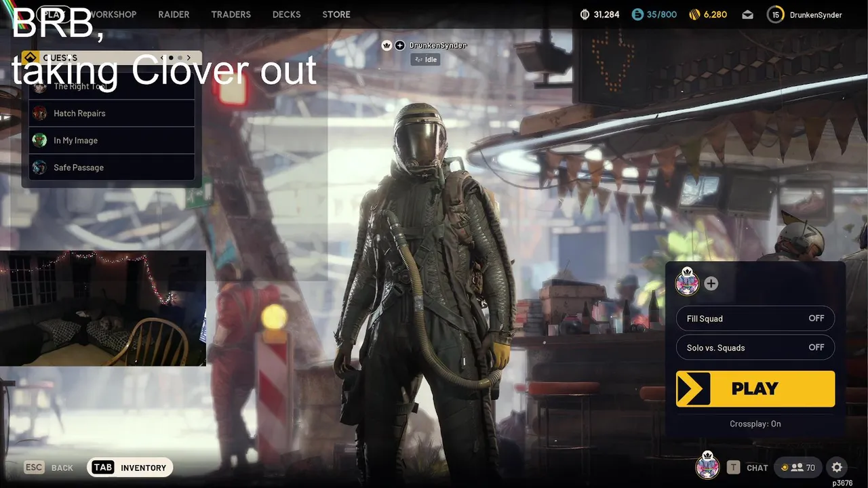Open the DrunkenSynder profile name in the top bar
868x488 pixels.
coord(816,15)
